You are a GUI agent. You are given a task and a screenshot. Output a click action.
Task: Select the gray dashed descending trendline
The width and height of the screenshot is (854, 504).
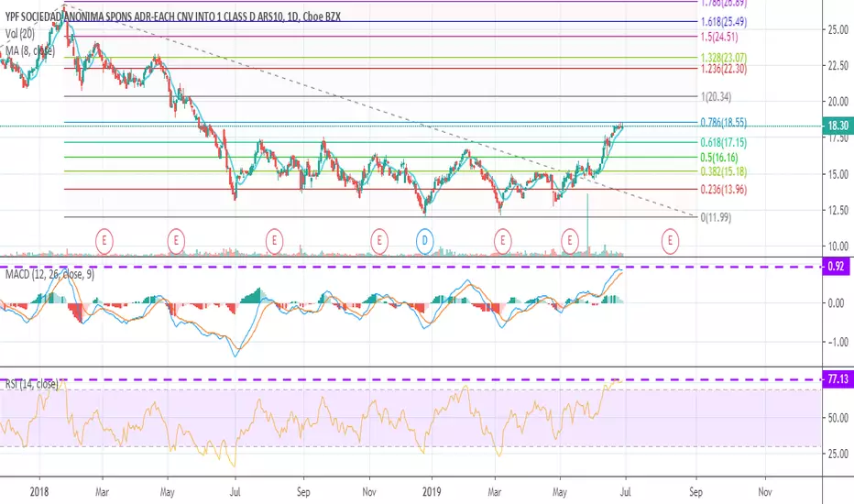pyautogui.click(x=381, y=110)
